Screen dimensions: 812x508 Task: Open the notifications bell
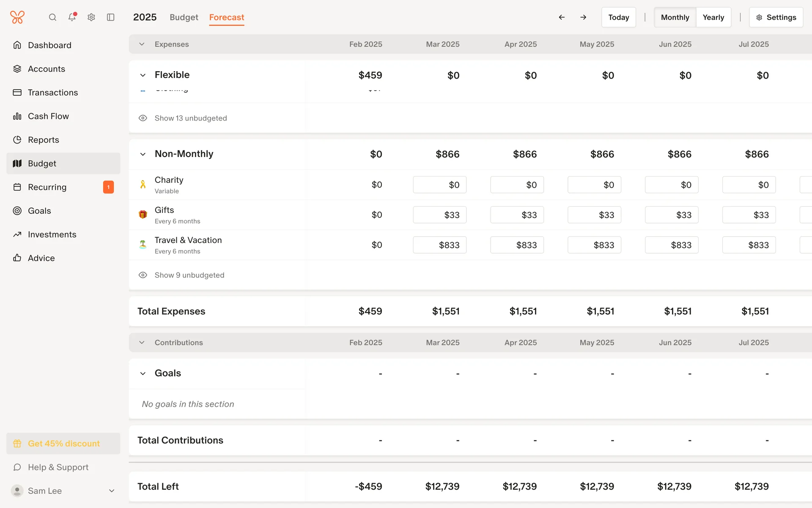pyautogui.click(x=72, y=17)
